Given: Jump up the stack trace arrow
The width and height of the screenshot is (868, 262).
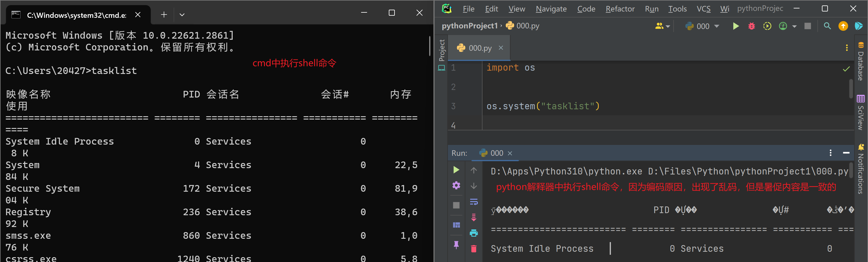Looking at the screenshot, I should (474, 170).
